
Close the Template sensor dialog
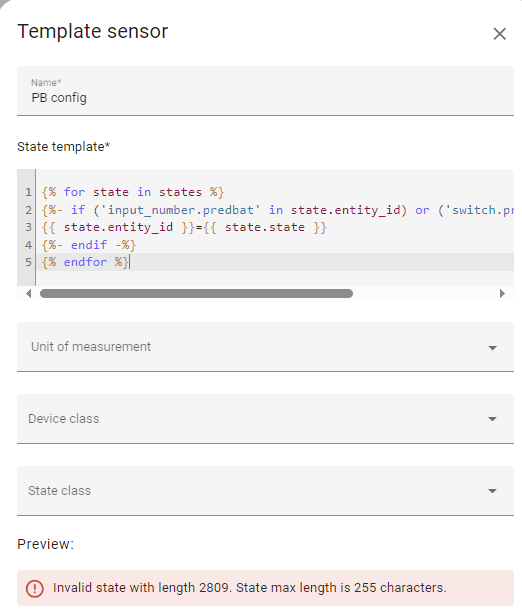click(499, 34)
